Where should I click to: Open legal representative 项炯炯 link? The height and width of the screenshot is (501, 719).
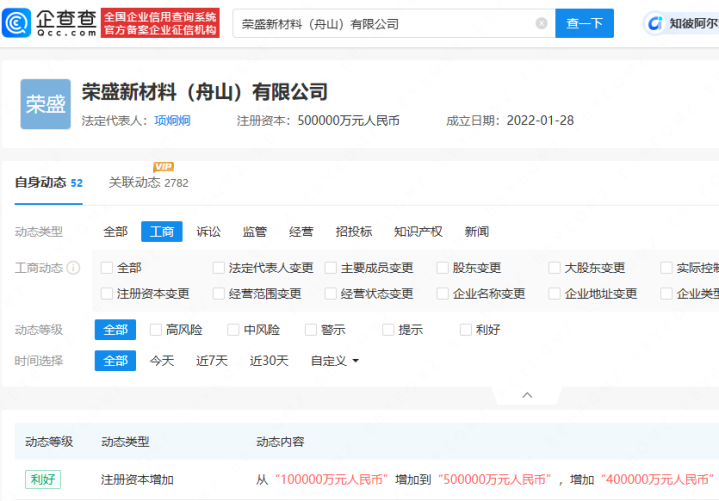click(x=172, y=121)
